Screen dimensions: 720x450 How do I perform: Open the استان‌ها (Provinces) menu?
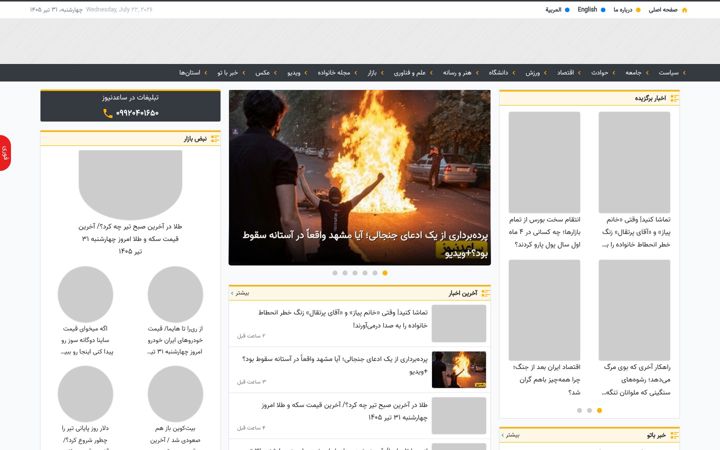190,73
